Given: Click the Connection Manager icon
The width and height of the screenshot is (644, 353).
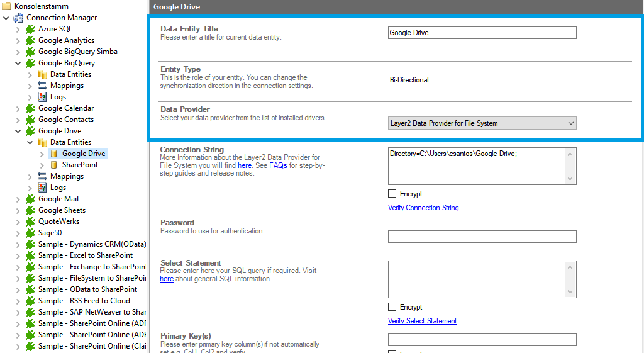Looking at the screenshot, I should coord(18,17).
